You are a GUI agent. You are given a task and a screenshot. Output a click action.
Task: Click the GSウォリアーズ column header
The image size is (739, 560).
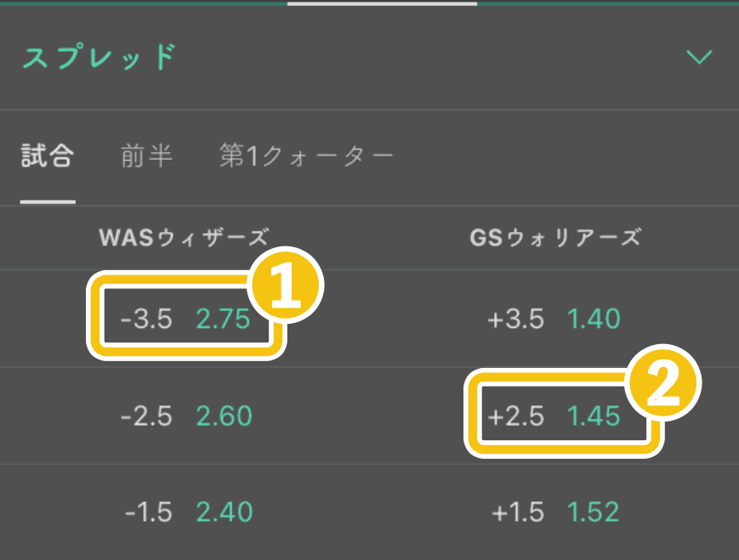(555, 237)
